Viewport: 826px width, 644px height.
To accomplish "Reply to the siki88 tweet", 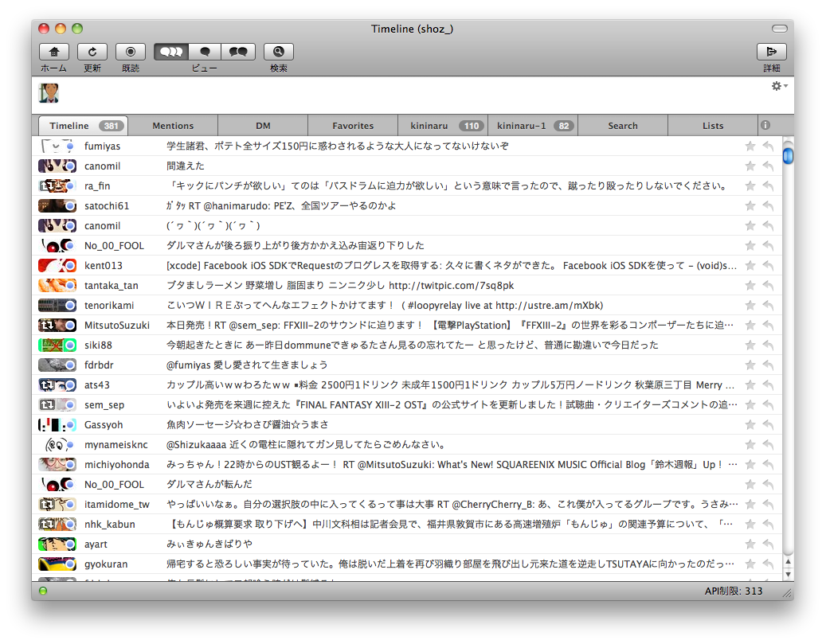I will 769,345.
